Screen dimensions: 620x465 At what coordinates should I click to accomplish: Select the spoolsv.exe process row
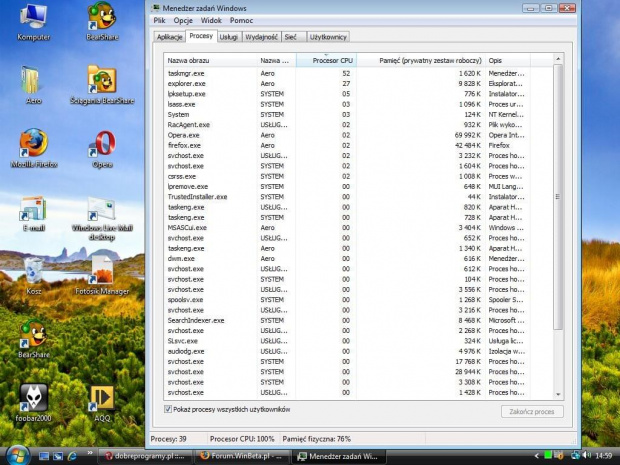[x=358, y=300]
